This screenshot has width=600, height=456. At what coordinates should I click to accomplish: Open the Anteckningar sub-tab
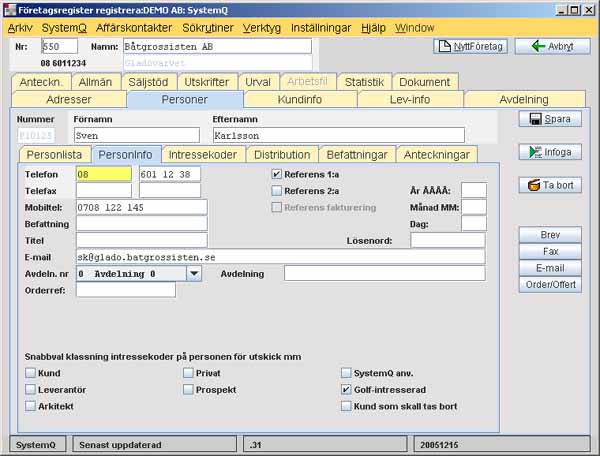[x=437, y=155]
